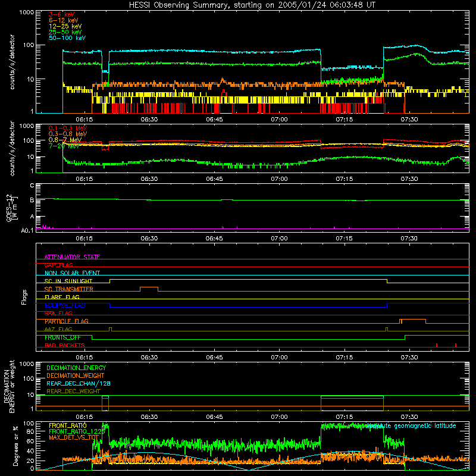Pick the 50-100 keV legend label
The image size is (476, 476).
(67, 38)
